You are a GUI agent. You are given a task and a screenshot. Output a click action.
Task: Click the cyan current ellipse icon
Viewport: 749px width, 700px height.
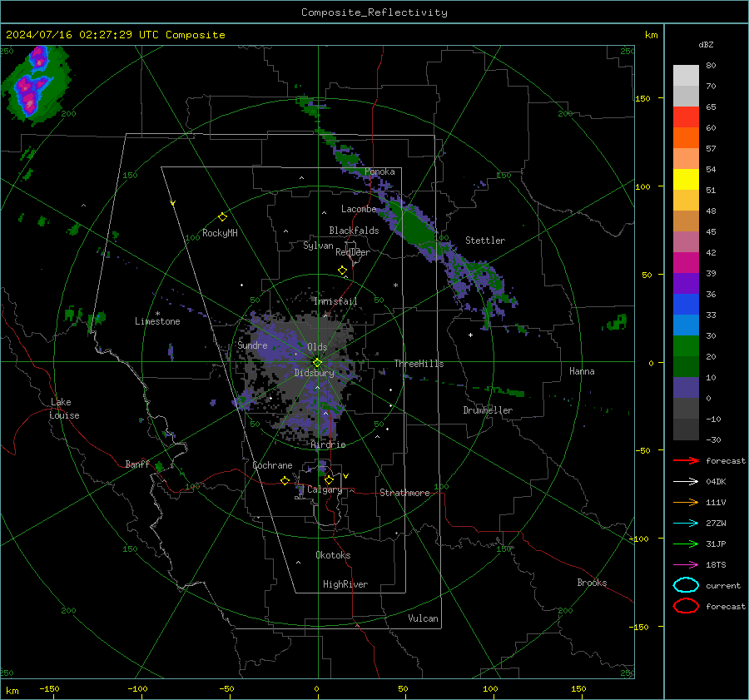[686, 585]
